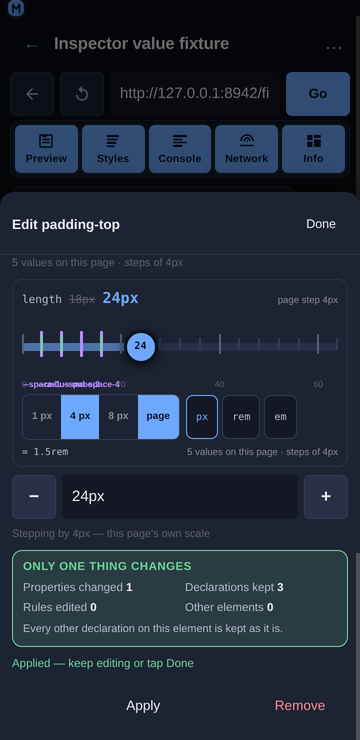
Task: Reload the page with the refresh icon
Action: 82,94
